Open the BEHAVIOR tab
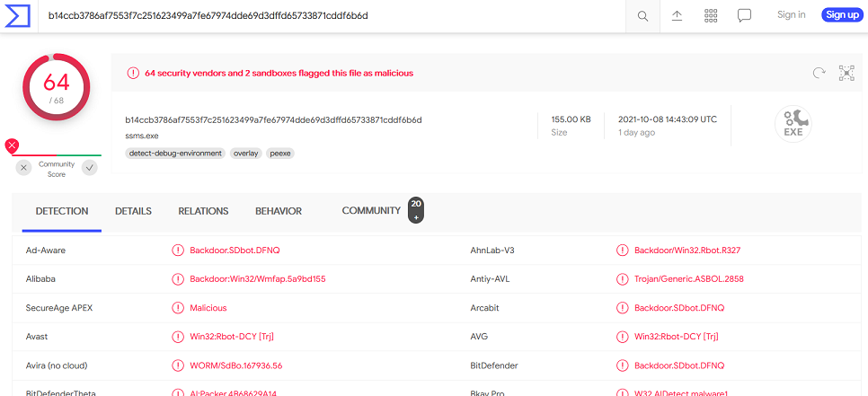 [279, 211]
